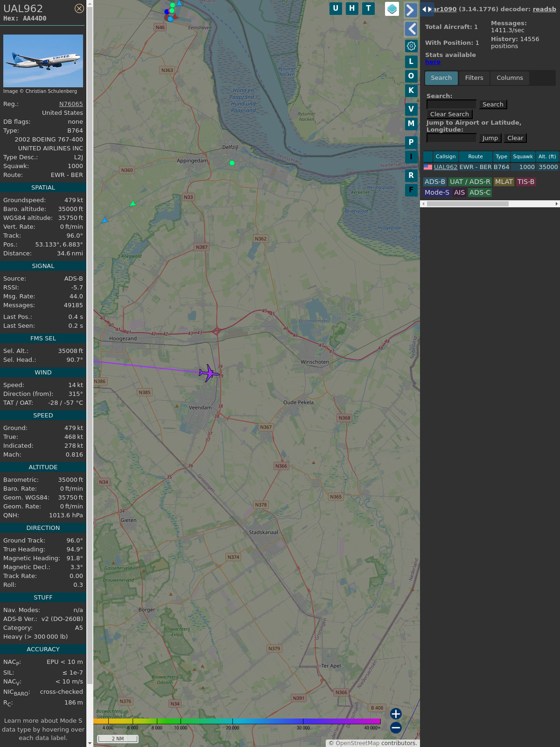This screenshot has width=560, height=747.
Task: Click the Squawk value 1000 in info panel
Action: [75, 166]
